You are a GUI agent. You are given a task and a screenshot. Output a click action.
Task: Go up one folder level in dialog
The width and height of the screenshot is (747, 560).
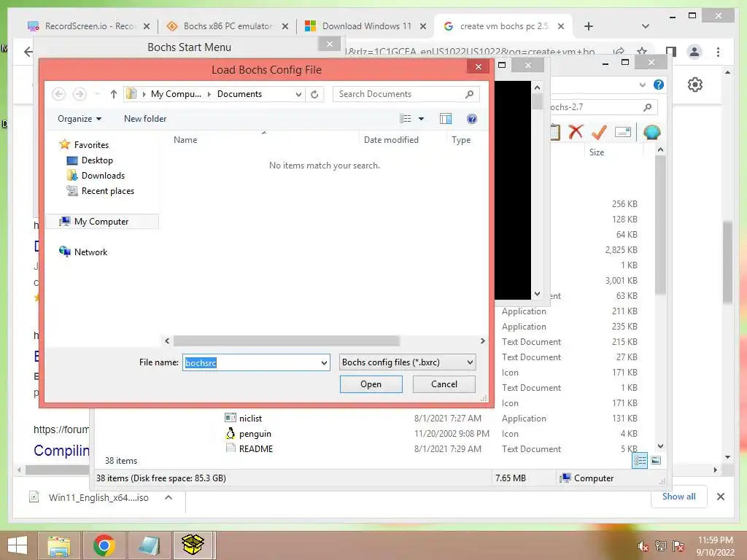113,94
